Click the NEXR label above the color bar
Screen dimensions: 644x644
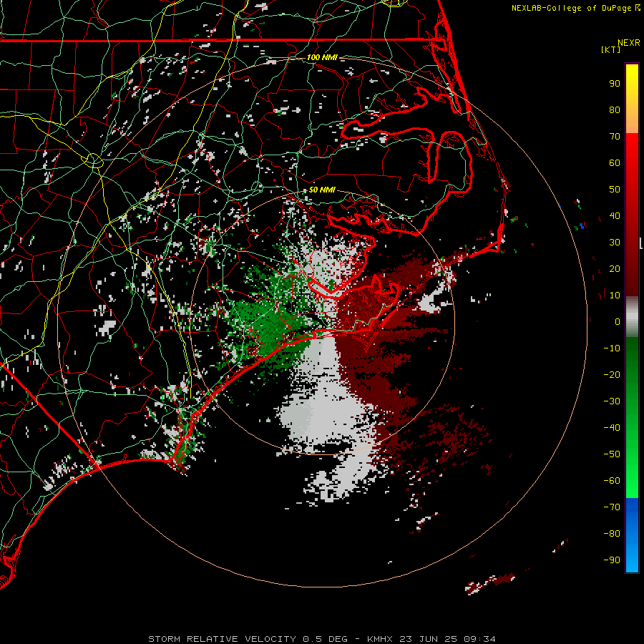point(629,43)
